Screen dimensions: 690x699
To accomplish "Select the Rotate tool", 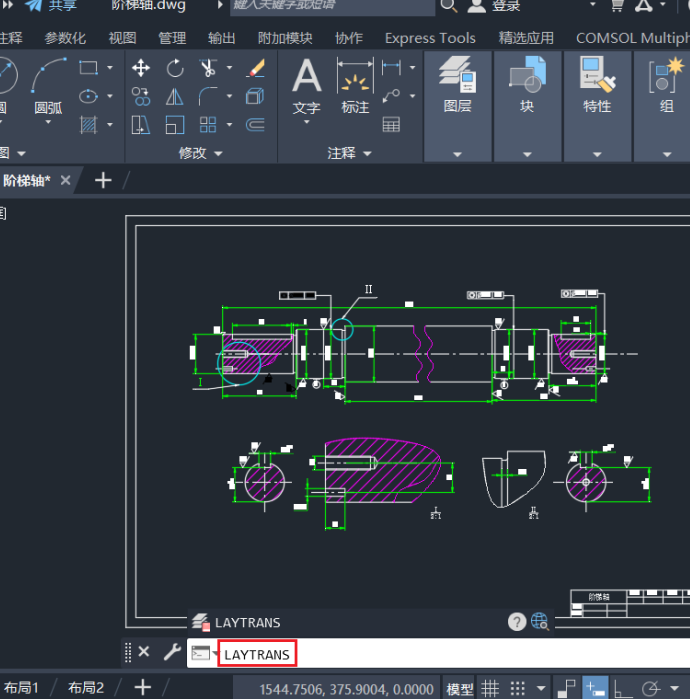I will tap(175, 68).
